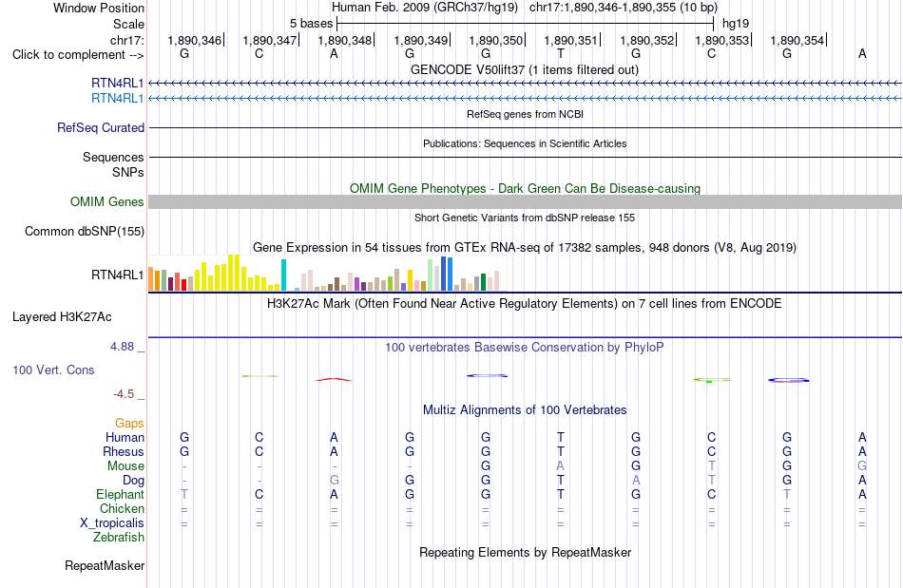Click the Mouse species label
This screenshot has width=903, height=588.
(125, 466)
